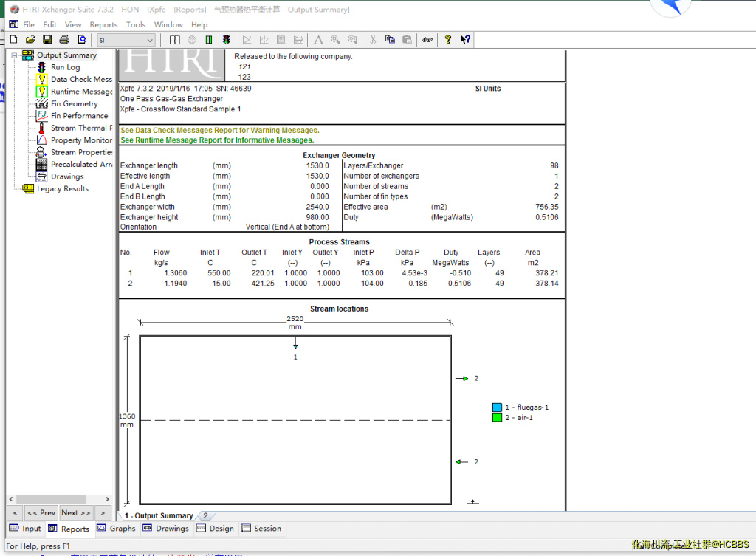Viewport: 756px width, 556px height.
Task: Click the globe-shaped toolbar icon
Action: click(x=192, y=40)
